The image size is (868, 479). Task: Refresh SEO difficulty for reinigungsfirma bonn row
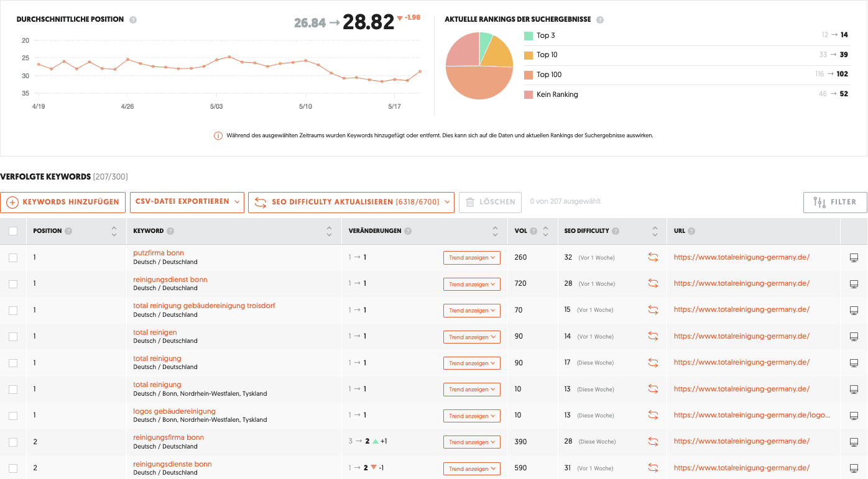pos(653,442)
